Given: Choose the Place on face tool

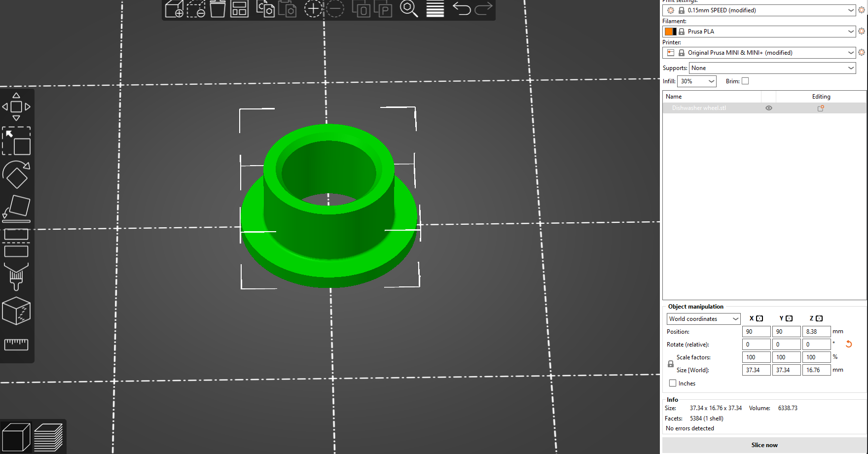Looking at the screenshot, I should coord(16,208).
